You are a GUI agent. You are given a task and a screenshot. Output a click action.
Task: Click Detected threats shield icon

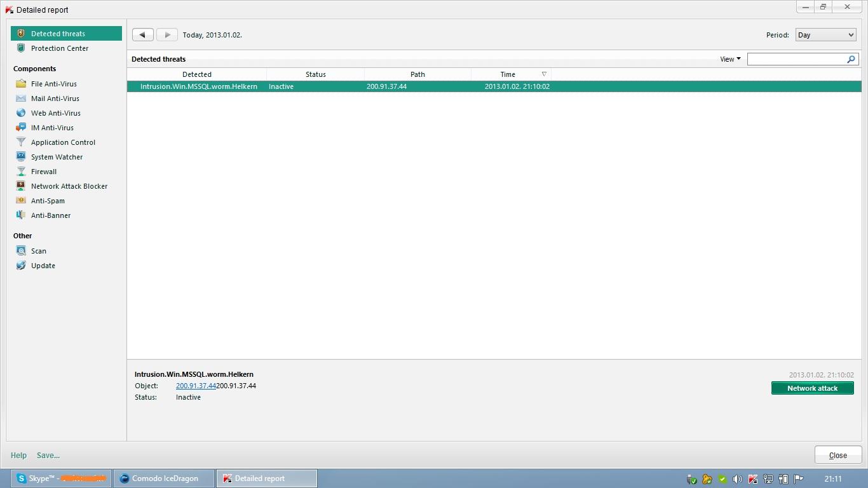[x=21, y=34]
